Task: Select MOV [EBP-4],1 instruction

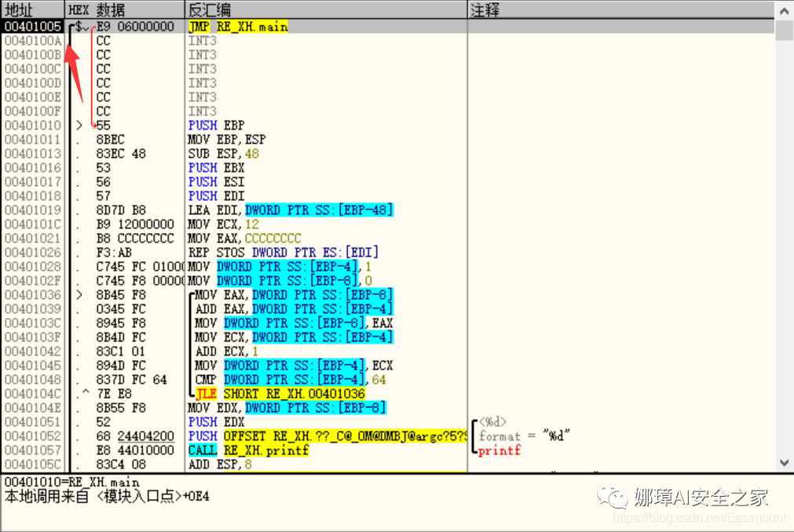Action: 280,267
